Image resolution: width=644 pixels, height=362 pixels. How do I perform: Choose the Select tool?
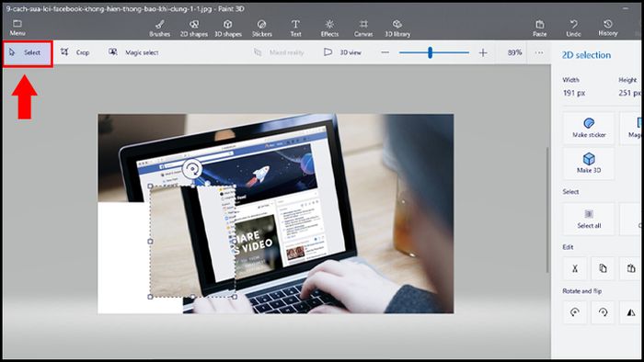click(x=28, y=52)
